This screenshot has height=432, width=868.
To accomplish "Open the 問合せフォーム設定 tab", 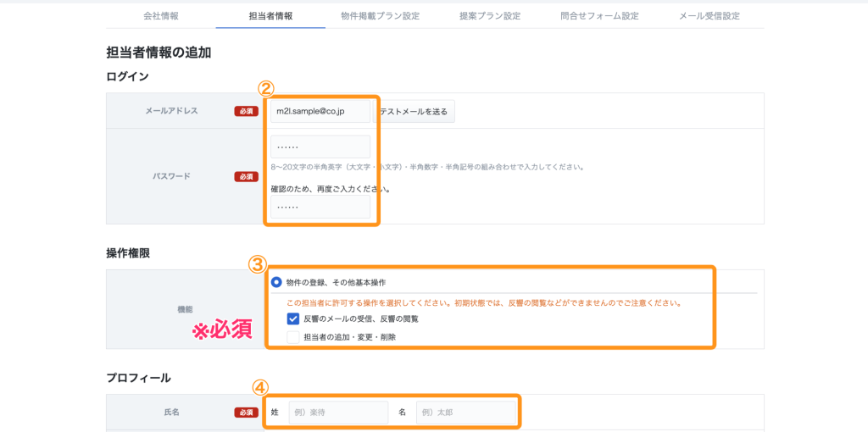I will 599,16.
